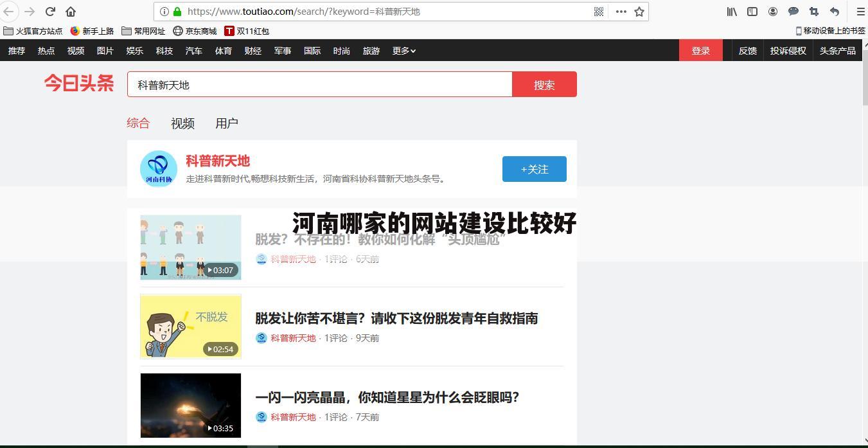
Task: Open 推荐 navigation item
Action: pyautogui.click(x=17, y=51)
